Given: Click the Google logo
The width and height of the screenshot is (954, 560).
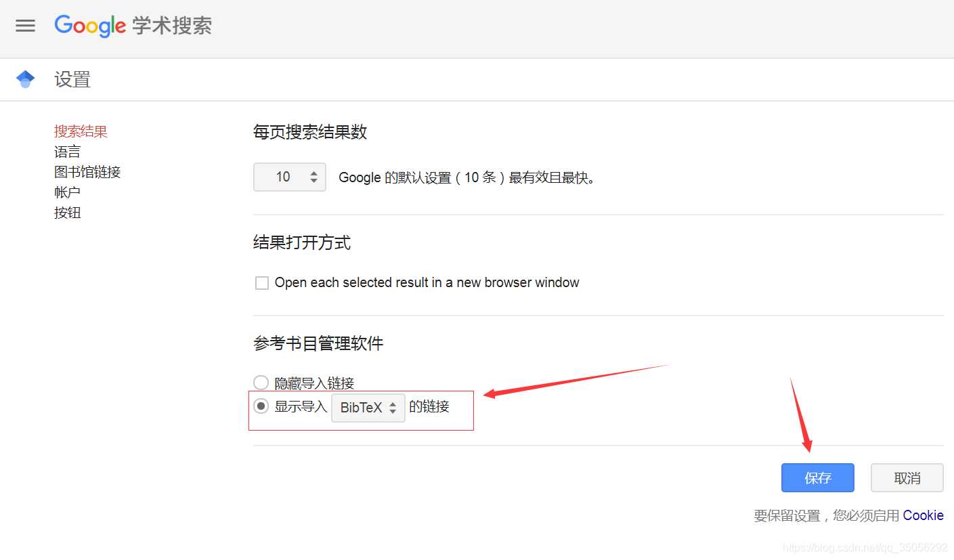Looking at the screenshot, I should (x=90, y=26).
